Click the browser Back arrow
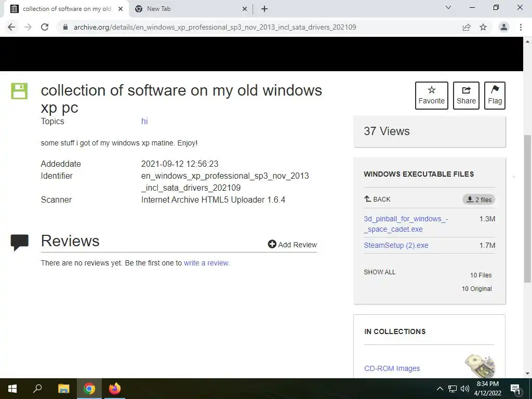 11,27
